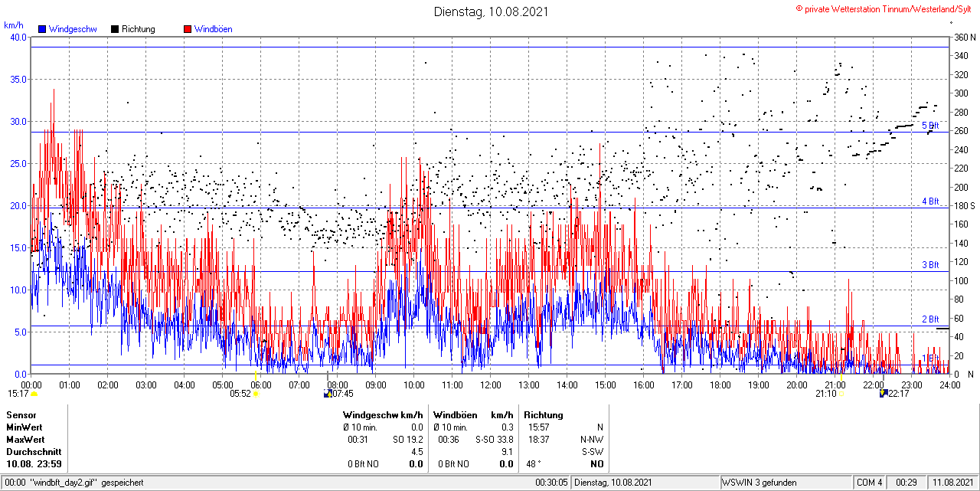Click the blue Windgeschw legend swatch
The image size is (980, 491).
click(42, 29)
